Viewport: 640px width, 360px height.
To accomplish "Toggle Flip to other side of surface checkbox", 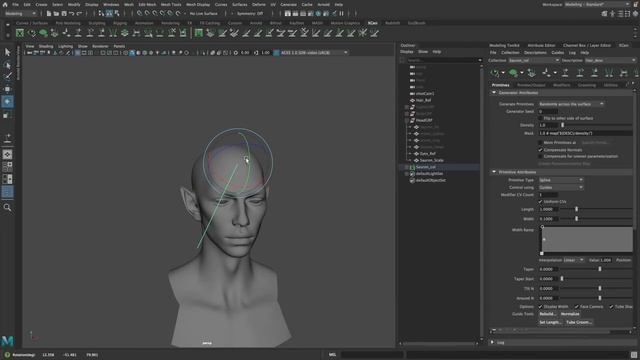I will pyautogui.click(x=540, y=118).
